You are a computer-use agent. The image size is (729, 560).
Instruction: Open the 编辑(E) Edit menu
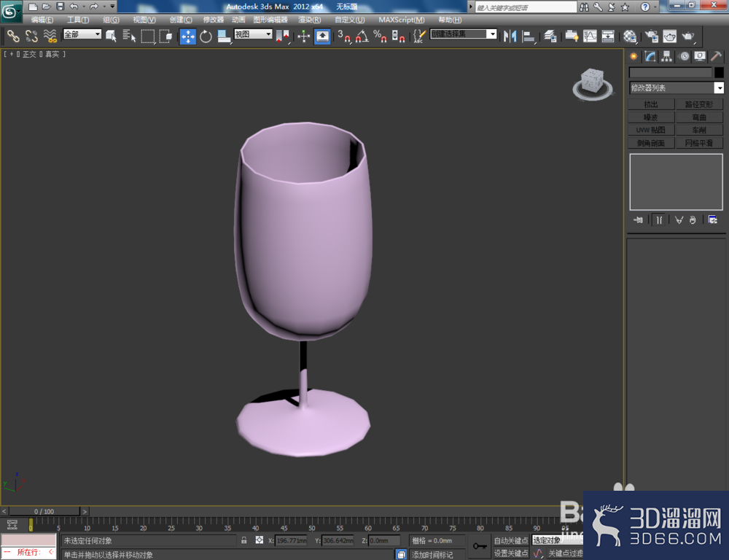pyautogui.click(x=42, y=20)
